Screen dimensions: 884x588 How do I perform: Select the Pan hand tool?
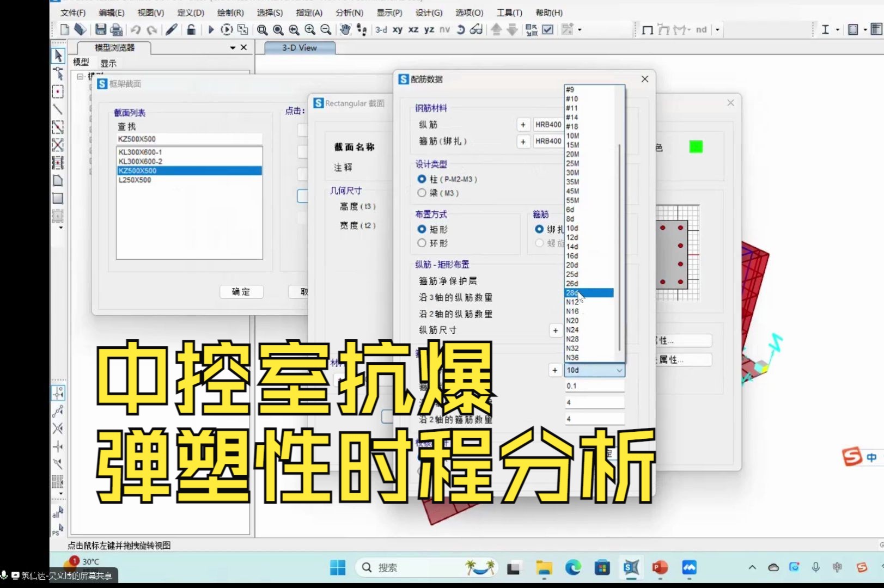(345, 29)
